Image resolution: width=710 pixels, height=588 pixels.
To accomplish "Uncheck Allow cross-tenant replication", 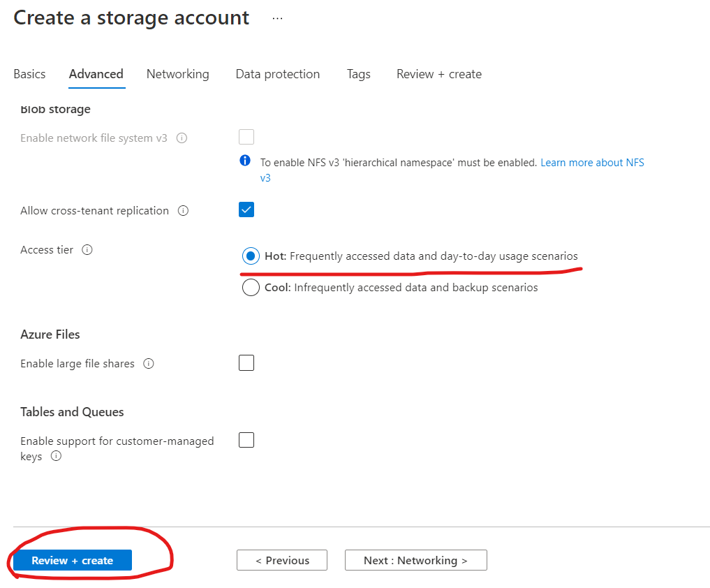I will [246, 209].
